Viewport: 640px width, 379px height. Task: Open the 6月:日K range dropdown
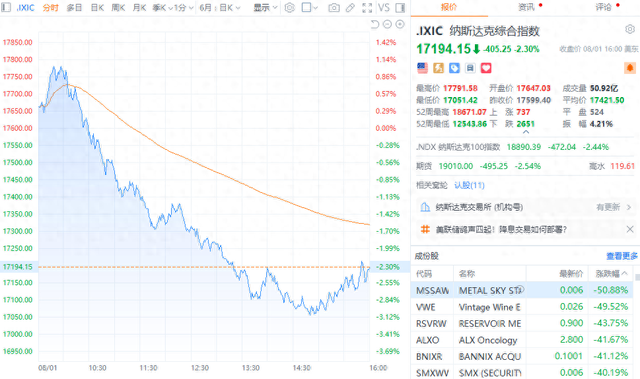220,7
